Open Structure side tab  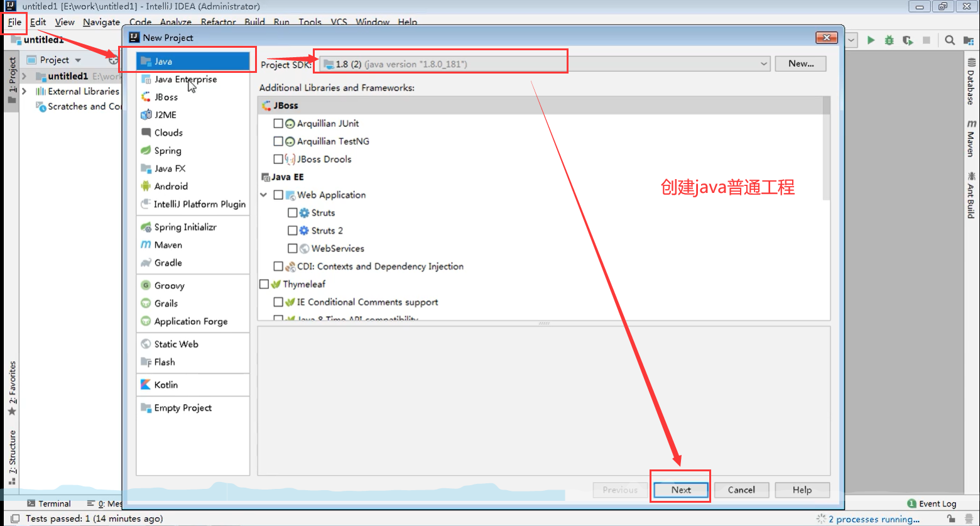[12, 458]
